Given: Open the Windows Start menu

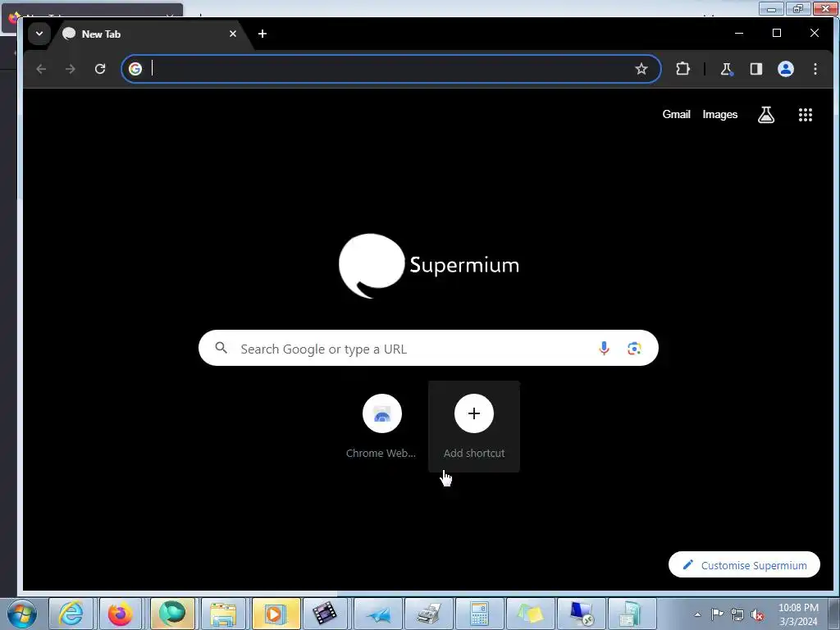Looking at the screenshot, I should coord(22,614).
